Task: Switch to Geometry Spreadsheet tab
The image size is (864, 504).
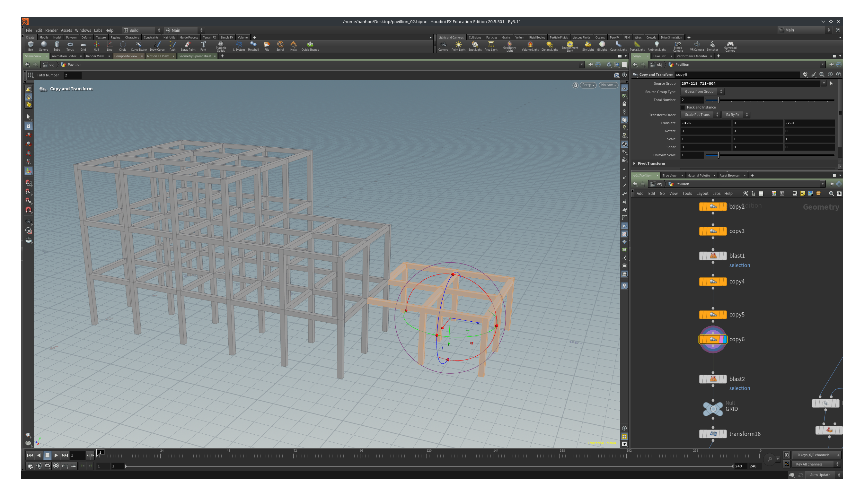Action: [x=195, y=56]
